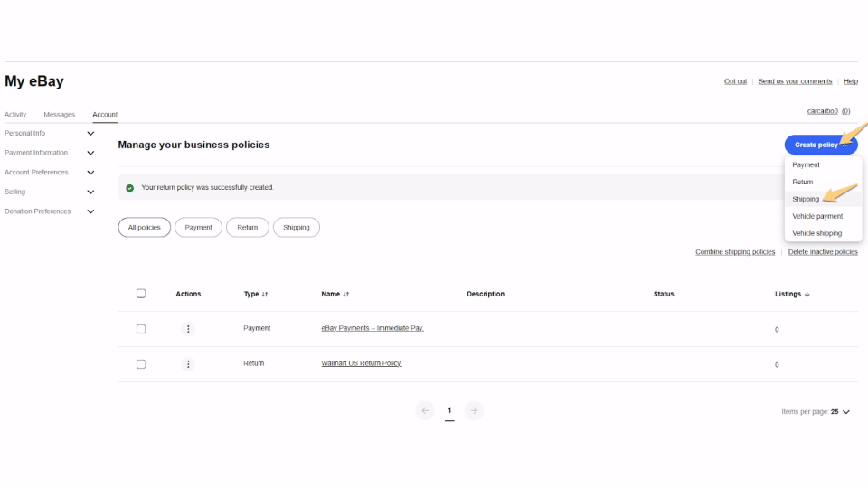Open the Opt out link
The image size is (868, 488).
735,81
